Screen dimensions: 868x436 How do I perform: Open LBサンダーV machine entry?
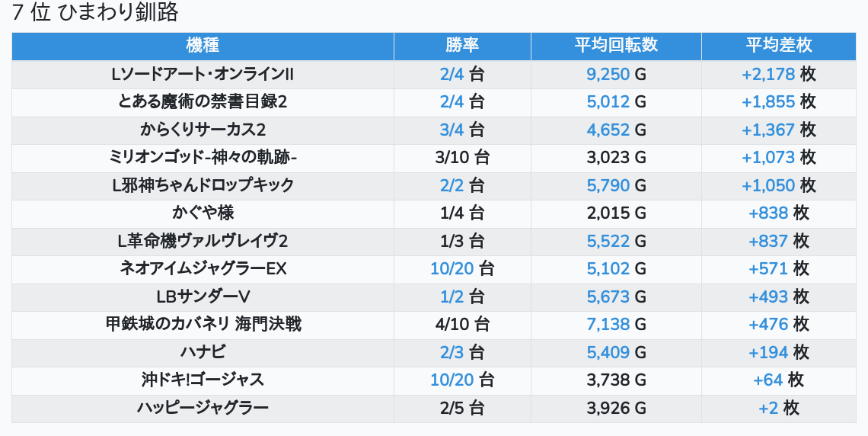click(x=203, y=297)
